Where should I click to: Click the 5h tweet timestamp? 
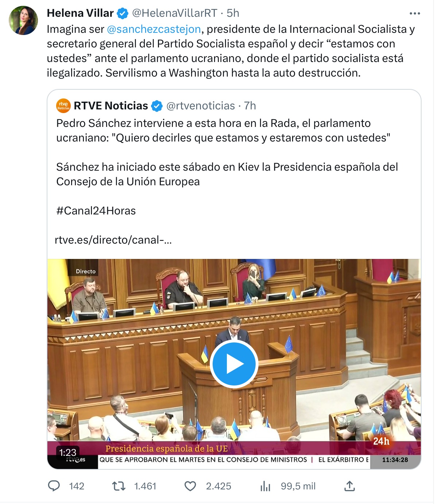pos(233,13)
